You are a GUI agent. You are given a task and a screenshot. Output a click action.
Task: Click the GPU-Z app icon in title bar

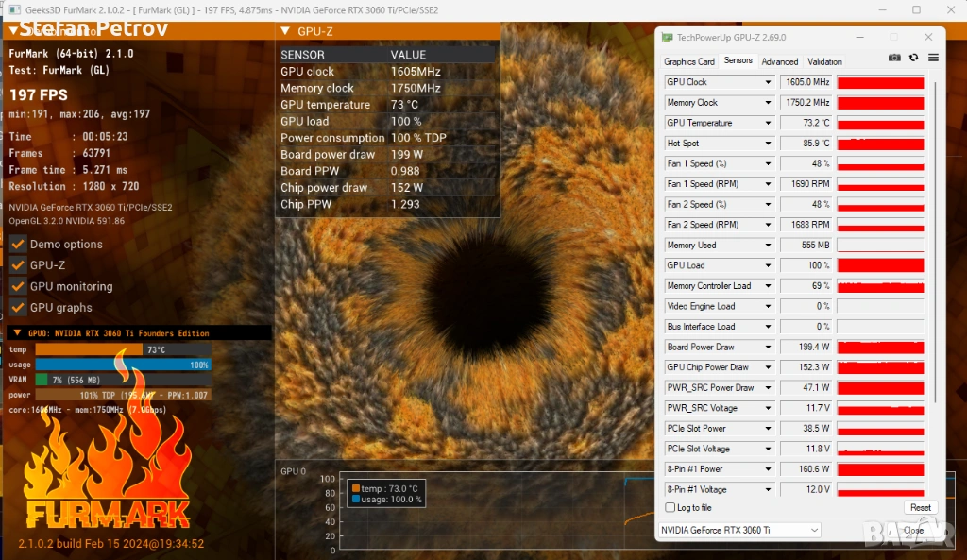pyautogui.click(x=668, y=38)
